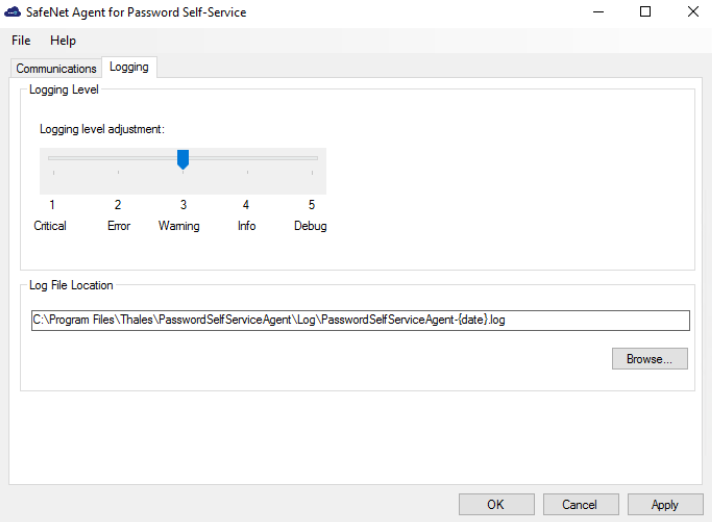This screenshot has width=712, height=522.
Task: Confirm settings with the OK button
Action: (496, 504)
